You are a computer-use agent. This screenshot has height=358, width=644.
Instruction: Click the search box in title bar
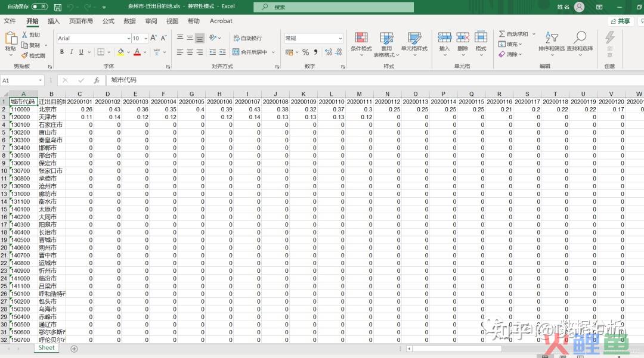[x=333, y=7]
